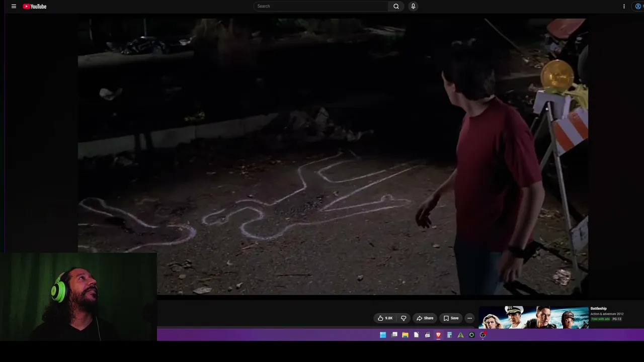Click into the YouTube Search field
This screenshot has height=362, width=644.
click(x=321, y=6)
